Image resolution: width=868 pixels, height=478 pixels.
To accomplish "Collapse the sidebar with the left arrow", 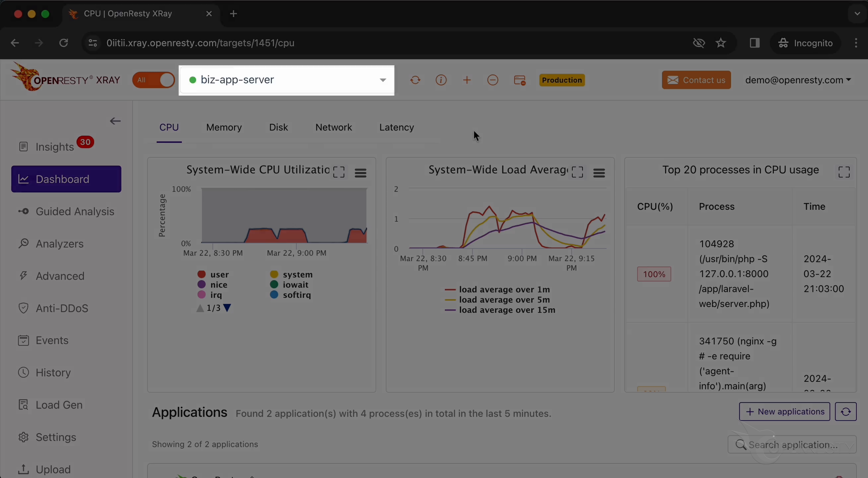I will click(115, 121).
